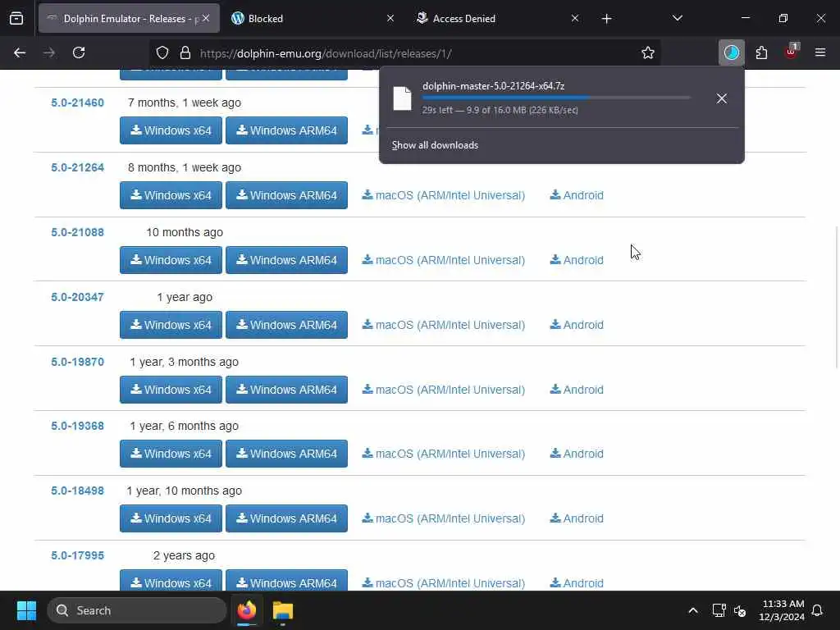
Task: Download Windows x64 build of 5.0-18498
Action: [171, 518]
